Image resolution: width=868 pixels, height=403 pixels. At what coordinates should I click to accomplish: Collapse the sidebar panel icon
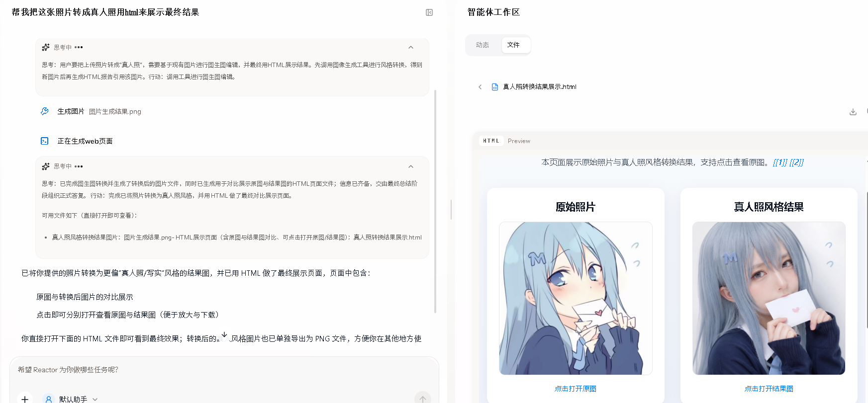point(429,12)
